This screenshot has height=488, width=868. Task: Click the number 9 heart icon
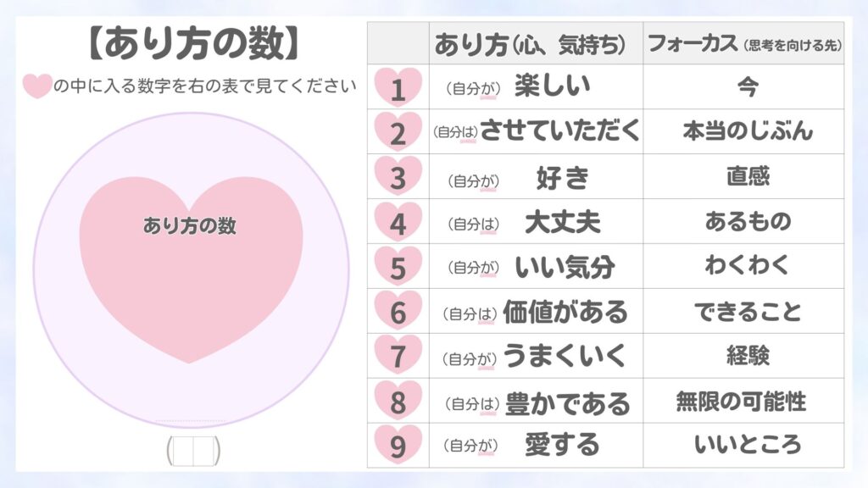[398, 446]
